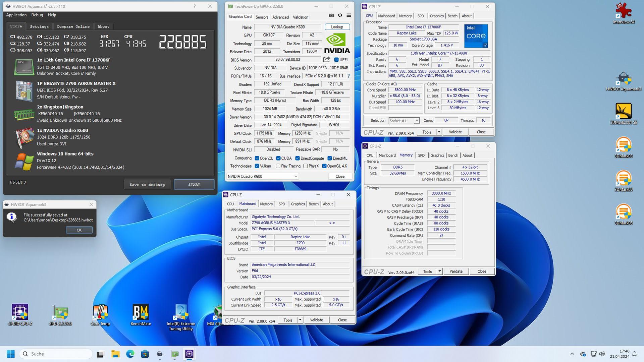Click OK in file saved dialog

(x=79, y=230)
